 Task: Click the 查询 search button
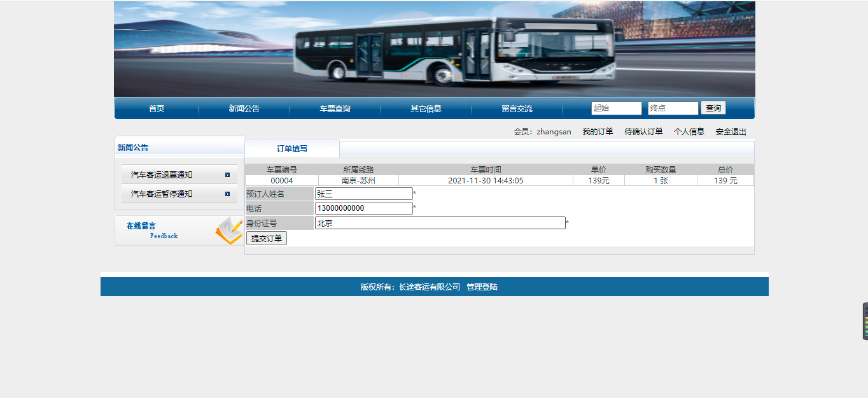coord(713,108)
